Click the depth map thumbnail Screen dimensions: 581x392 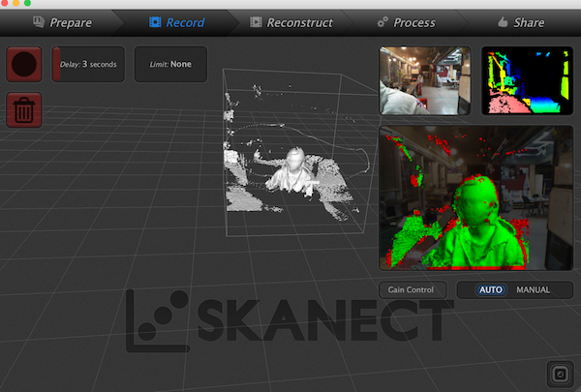pos(527,80)
